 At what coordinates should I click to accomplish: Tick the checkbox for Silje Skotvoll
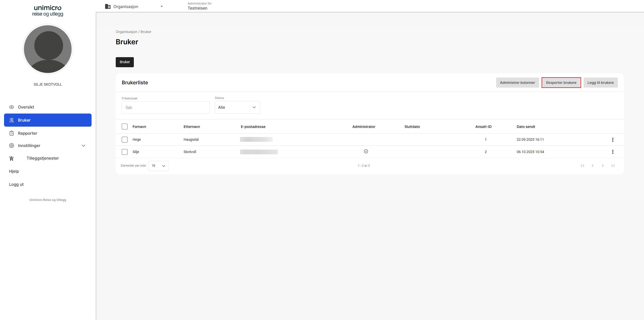tap(125, 152)
